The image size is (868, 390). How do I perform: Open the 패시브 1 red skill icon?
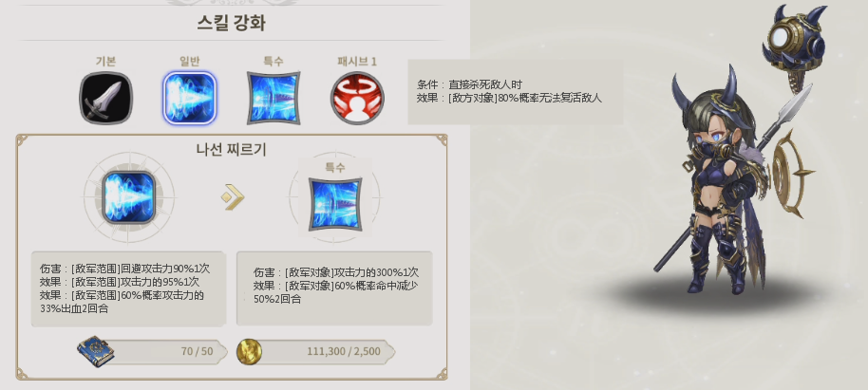point(358,98)
